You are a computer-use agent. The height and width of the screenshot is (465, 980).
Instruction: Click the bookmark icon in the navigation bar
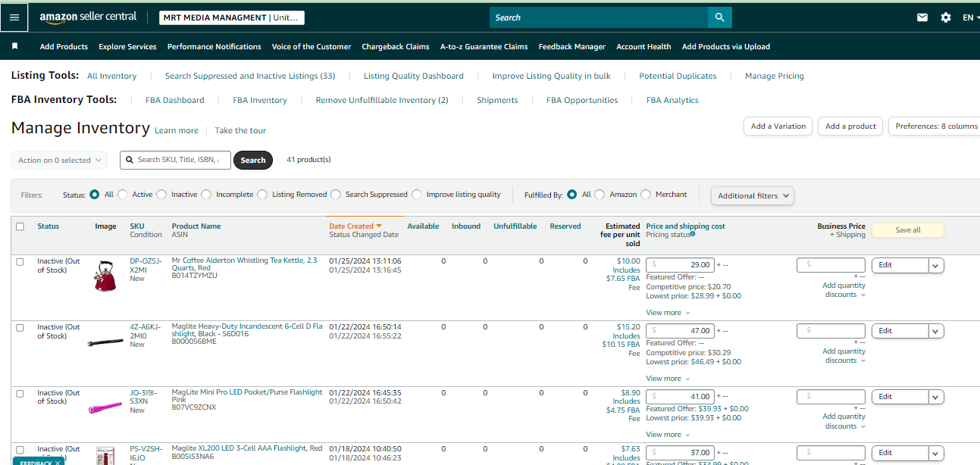tap(14, 46)
